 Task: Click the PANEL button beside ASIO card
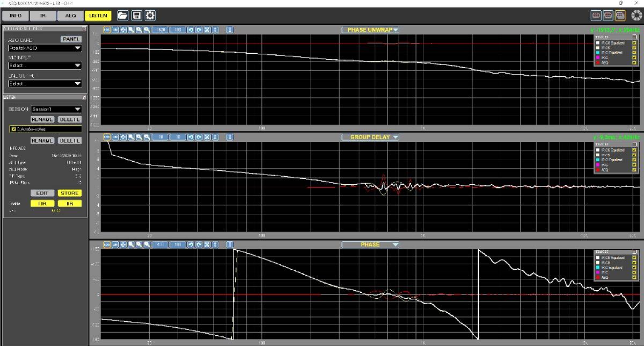tap(70, 39)
